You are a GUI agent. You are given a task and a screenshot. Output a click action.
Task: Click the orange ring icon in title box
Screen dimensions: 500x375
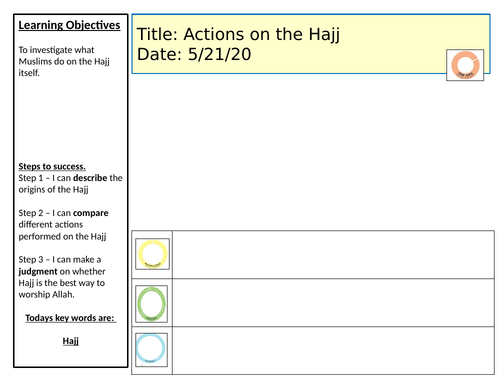click(x=465, y=65)
